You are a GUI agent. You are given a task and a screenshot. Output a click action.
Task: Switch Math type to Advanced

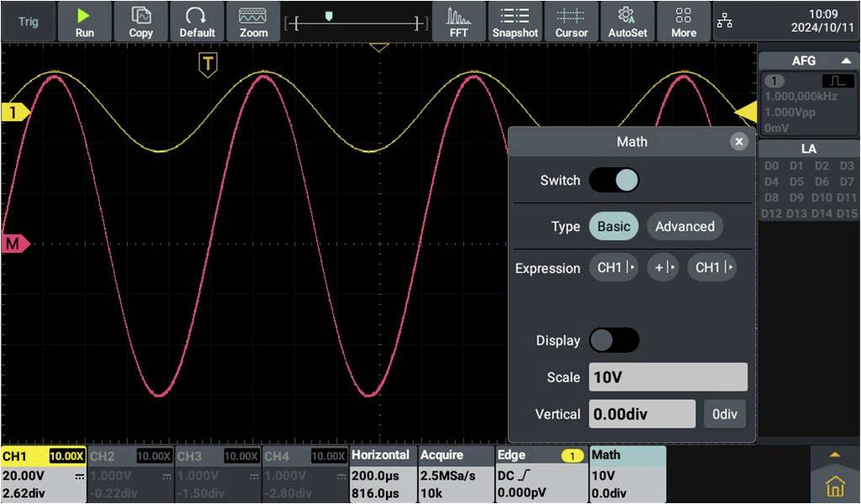pos(684,226)
